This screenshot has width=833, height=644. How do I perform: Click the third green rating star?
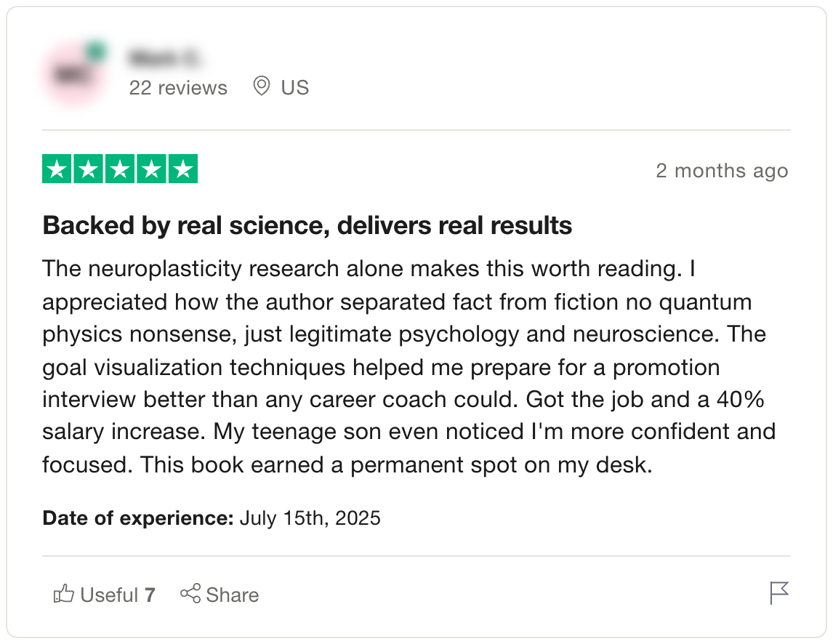point(120,169)
